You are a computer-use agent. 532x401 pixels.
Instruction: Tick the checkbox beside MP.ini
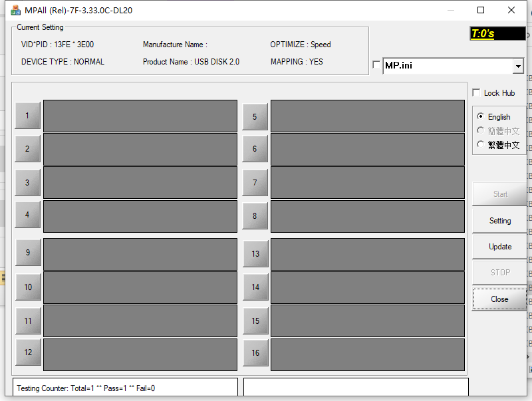point(377,65)
